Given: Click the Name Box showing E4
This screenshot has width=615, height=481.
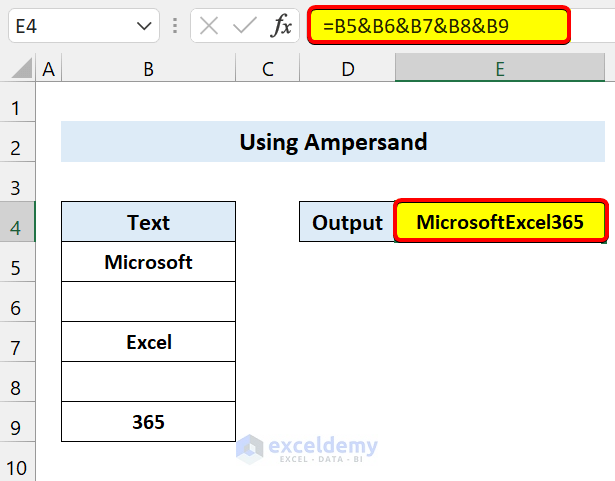Looking at the screenshot, I should 84,26.
